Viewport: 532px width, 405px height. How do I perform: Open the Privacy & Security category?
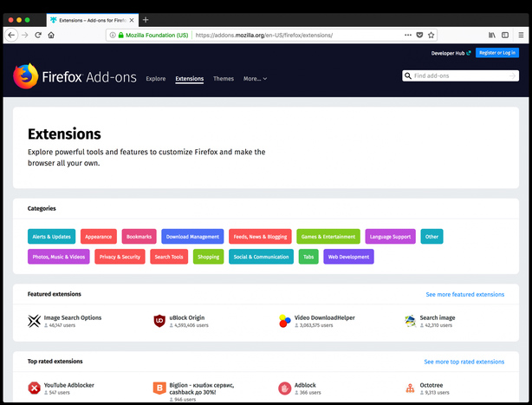click(x=120, y=257)
